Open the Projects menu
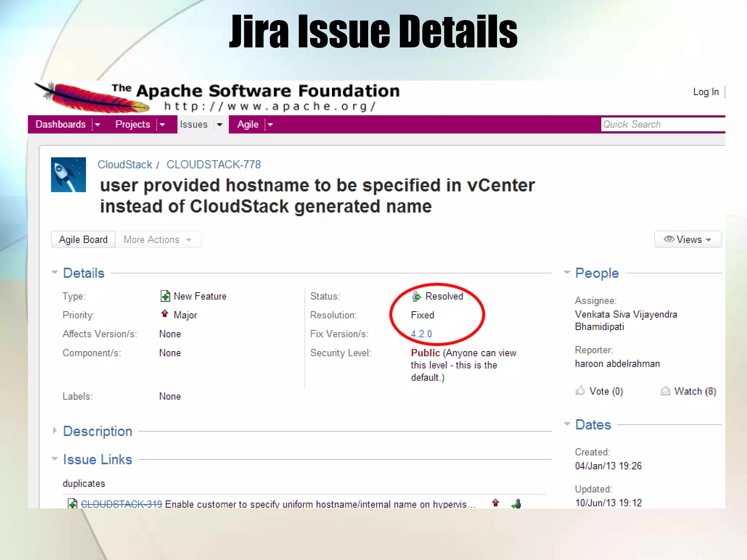The image size is (747, 560). 133,124
